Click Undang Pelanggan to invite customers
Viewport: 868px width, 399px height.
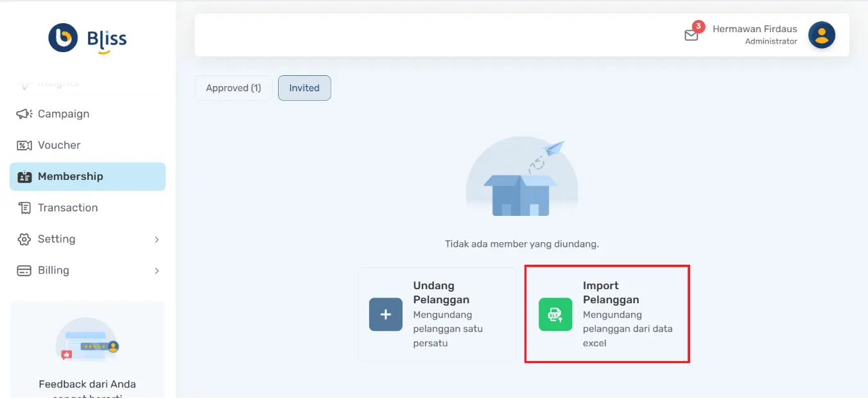[x=437, y=314]
